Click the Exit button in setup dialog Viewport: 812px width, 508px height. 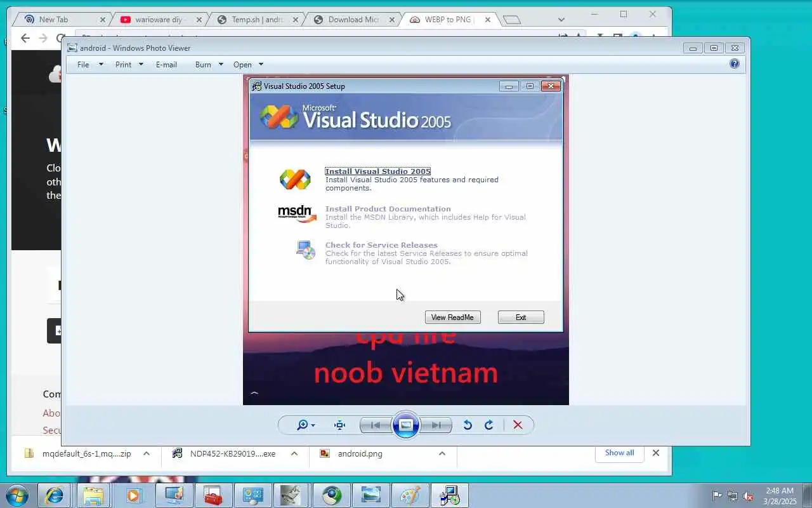coord(521,317)
